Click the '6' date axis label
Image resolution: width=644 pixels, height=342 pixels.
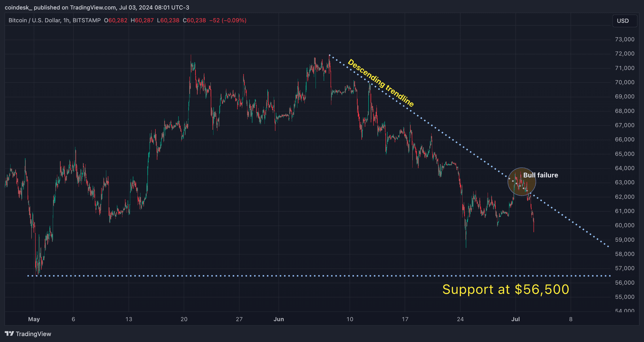(x=73, y=319)
